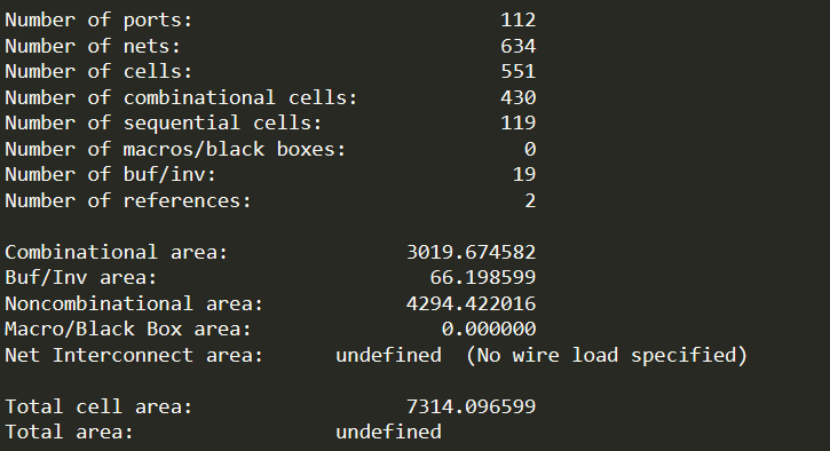Click the 'Number of nets:' line

pyautogui.click(x=93, y=46)
